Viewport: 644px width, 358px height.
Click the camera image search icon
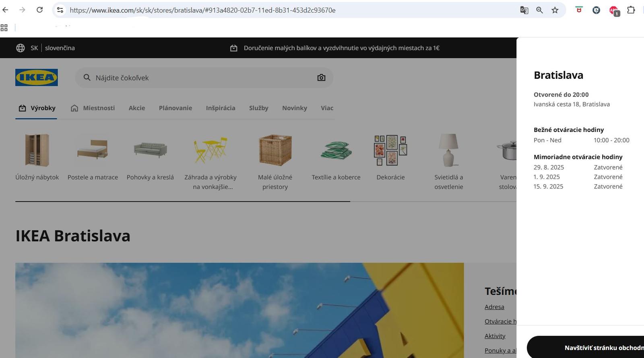pos(321,78)
